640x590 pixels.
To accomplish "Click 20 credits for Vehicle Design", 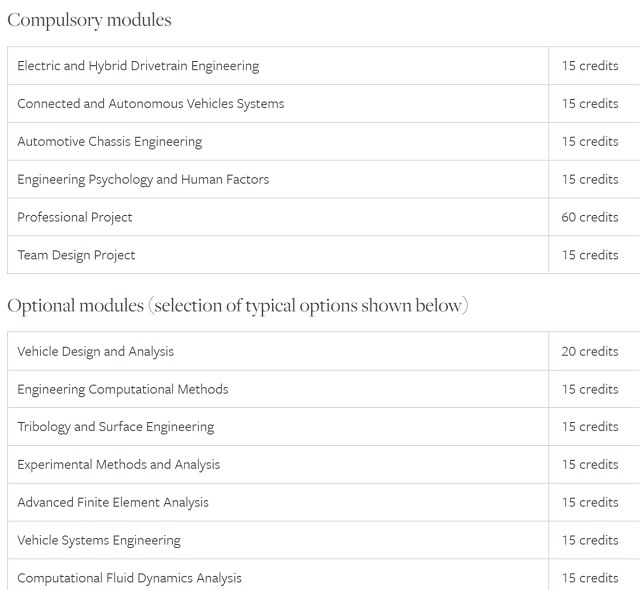I will point(590,351).
